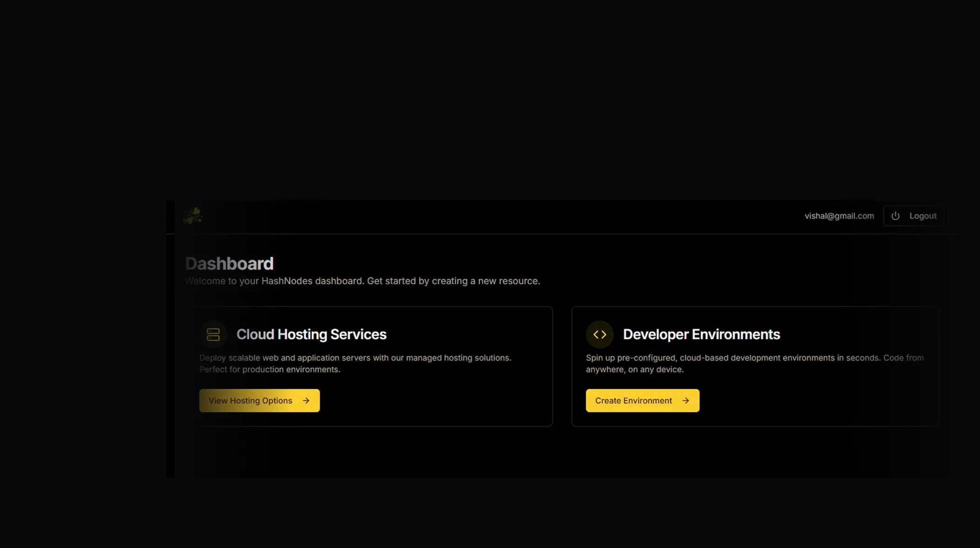Click the server rack icon badge in yellow circle
Image resolution: width=980 pixels, height=548 pixels.
click(x=213, y=334)
